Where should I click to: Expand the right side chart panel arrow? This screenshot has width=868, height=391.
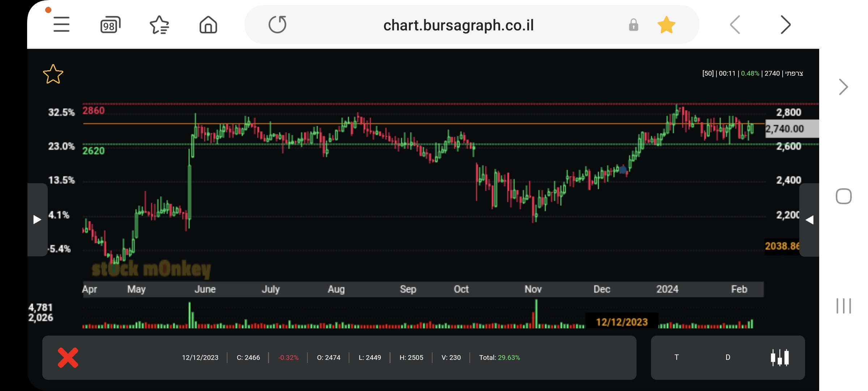[809, 219]
